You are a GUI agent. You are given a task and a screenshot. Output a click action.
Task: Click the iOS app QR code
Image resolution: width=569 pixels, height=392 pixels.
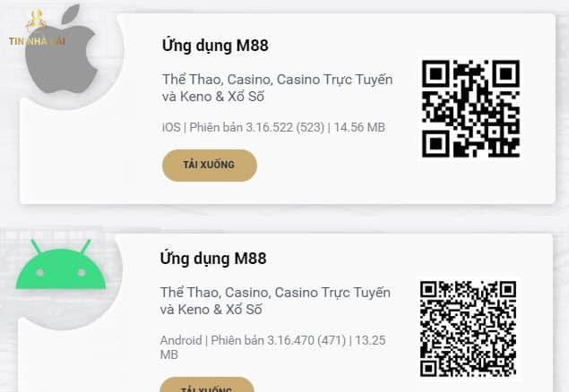click(470, 108)
